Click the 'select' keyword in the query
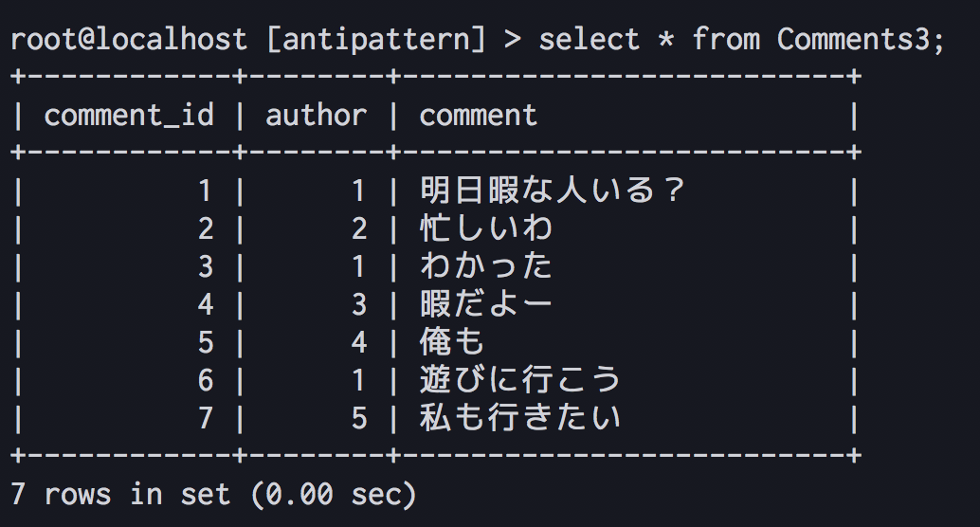 click(589, 39)
